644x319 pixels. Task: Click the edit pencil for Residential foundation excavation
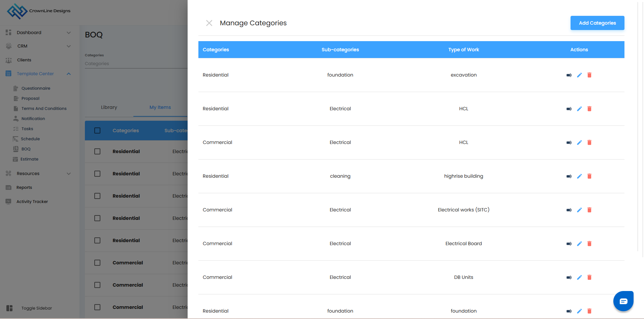coord(579,75)
